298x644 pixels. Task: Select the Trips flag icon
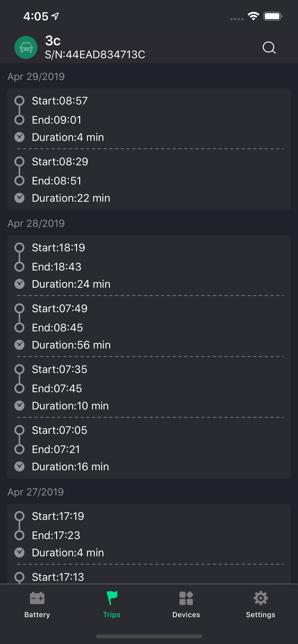tap(112, 598)
